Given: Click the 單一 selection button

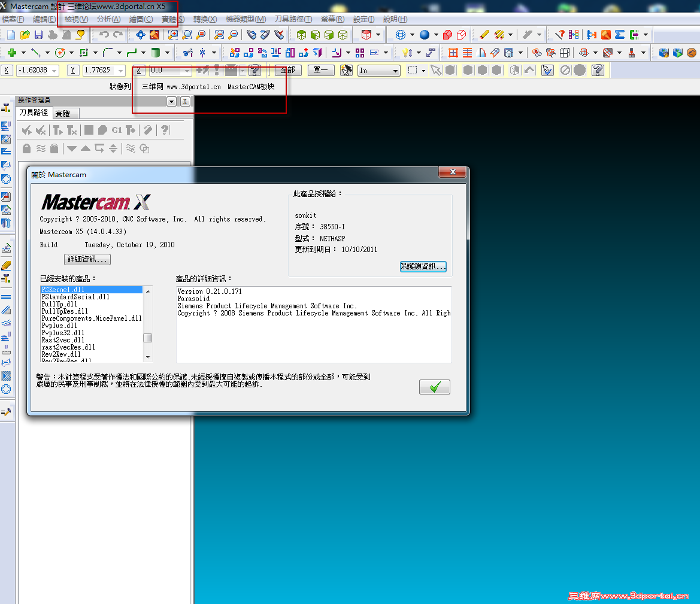Looking at the screenshot, I should pyautogui.click(x=321, y=70).
